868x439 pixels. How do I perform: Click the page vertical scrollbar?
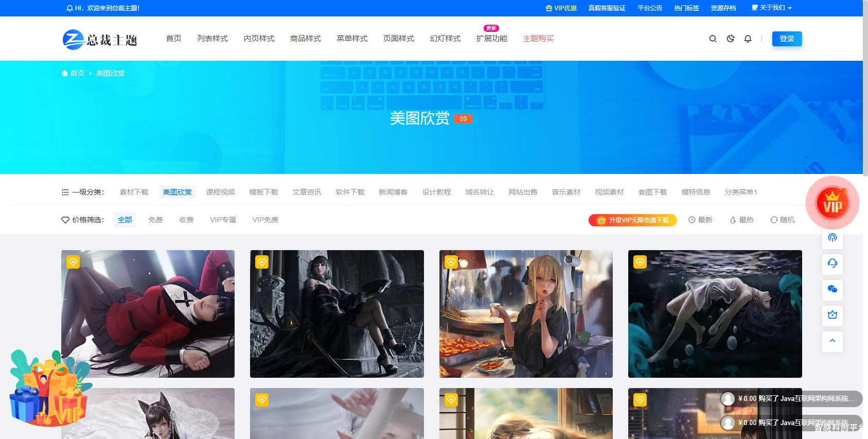point(865,89)
